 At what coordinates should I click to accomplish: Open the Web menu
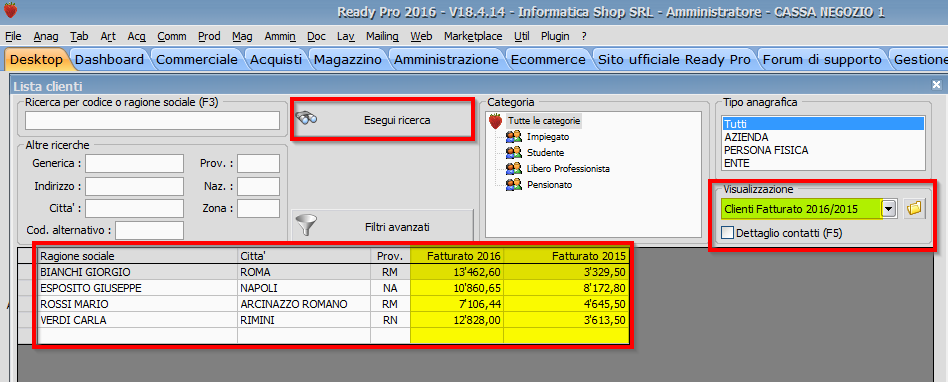(x=421, y=36)
